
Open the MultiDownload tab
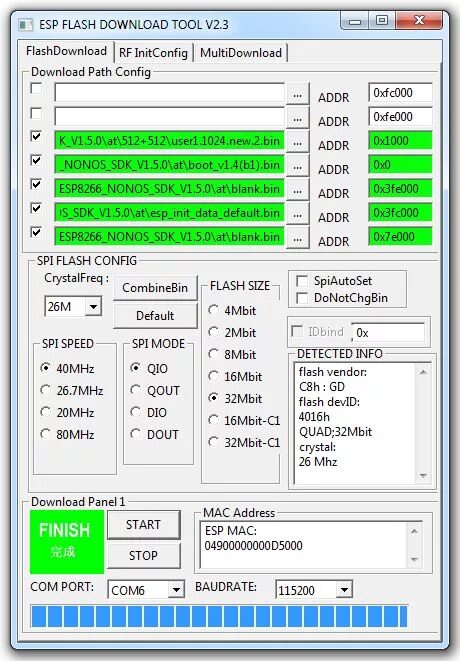coord(241,53)
